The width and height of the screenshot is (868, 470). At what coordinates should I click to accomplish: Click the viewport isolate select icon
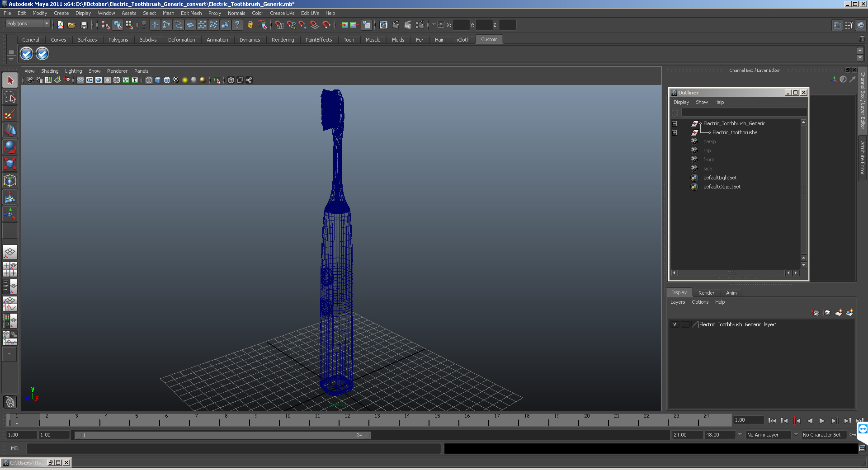point(217,80)
